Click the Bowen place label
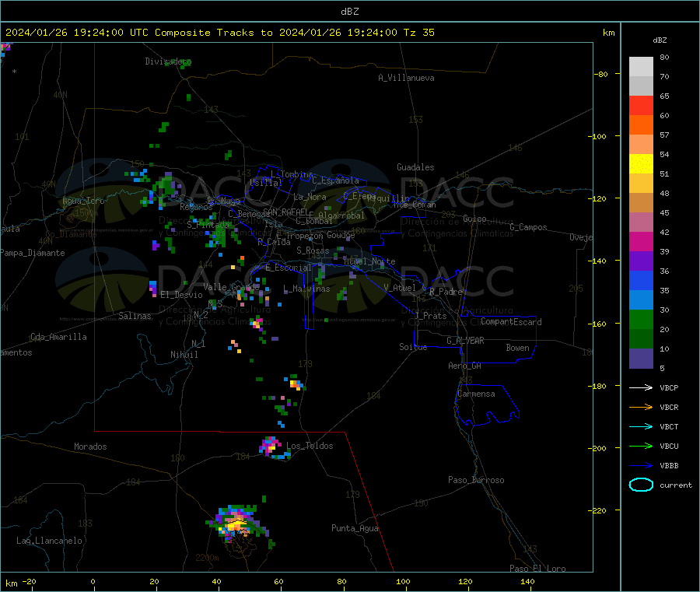This screenshot has height=592, width=700. 517,348
